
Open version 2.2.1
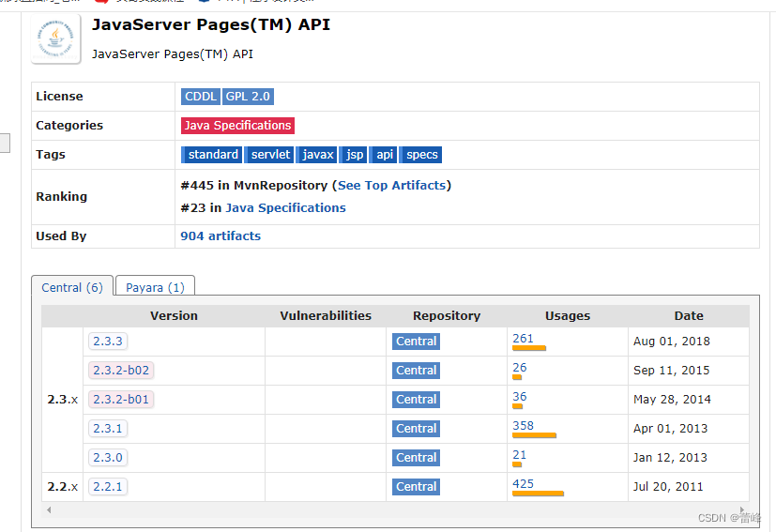point(108,487)
